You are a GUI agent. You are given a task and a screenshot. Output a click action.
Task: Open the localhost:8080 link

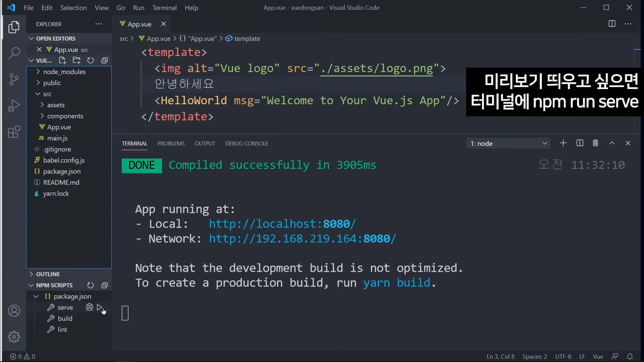[x=282, y=224]
